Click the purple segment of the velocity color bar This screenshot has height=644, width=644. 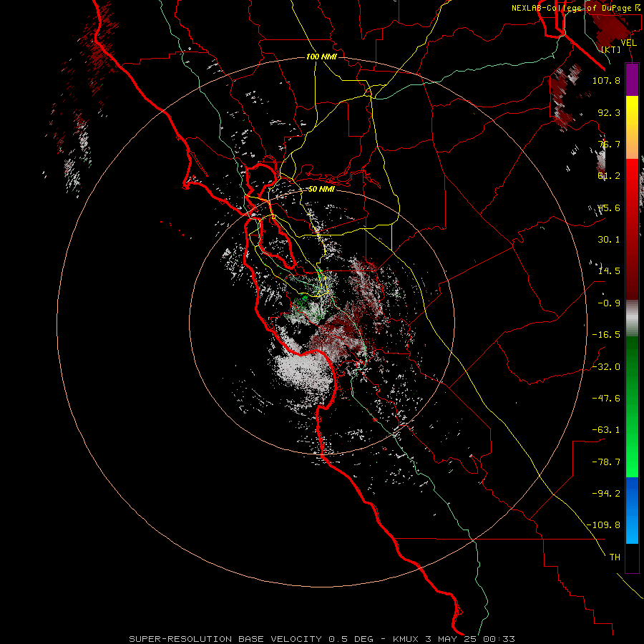pos(632,79)
